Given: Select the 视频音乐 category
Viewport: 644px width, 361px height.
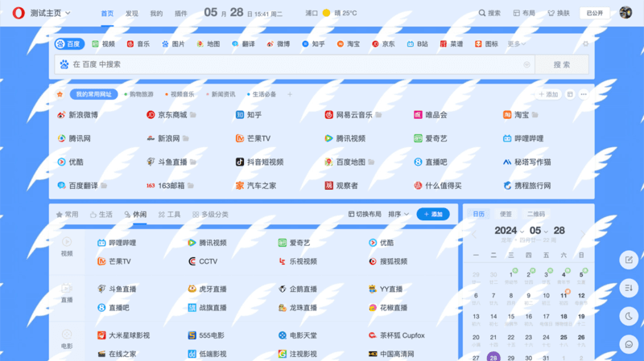Looking at the screenshot, I should click(180, 94).
